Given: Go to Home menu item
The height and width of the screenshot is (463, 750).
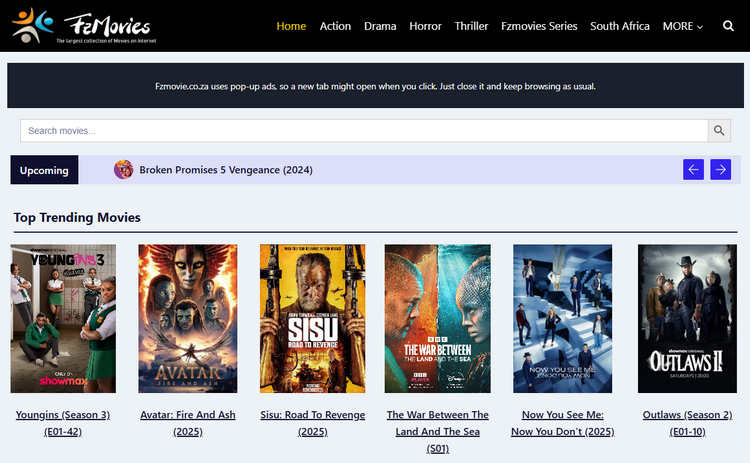Looking at the screenshot, I should pos(291,26).
